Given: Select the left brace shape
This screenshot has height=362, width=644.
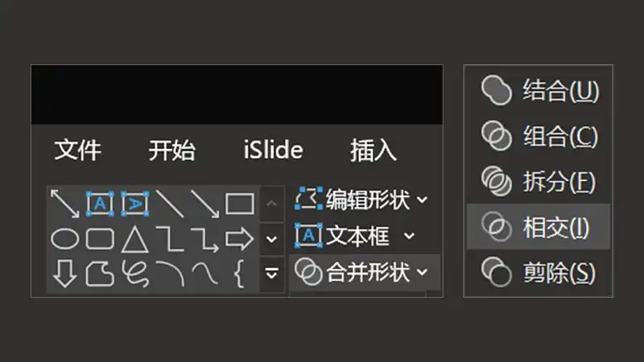Looking at the screenshot, I should click(239, 274).
